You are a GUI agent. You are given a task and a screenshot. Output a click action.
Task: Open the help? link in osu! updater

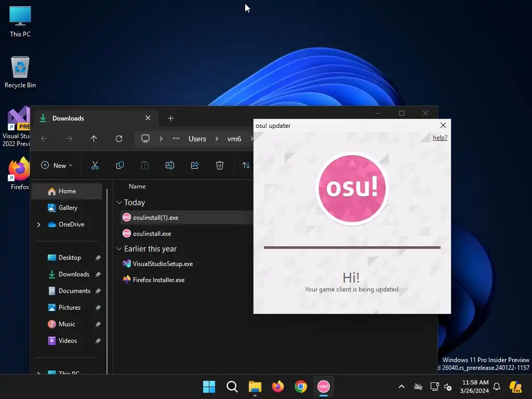[440, 138]
